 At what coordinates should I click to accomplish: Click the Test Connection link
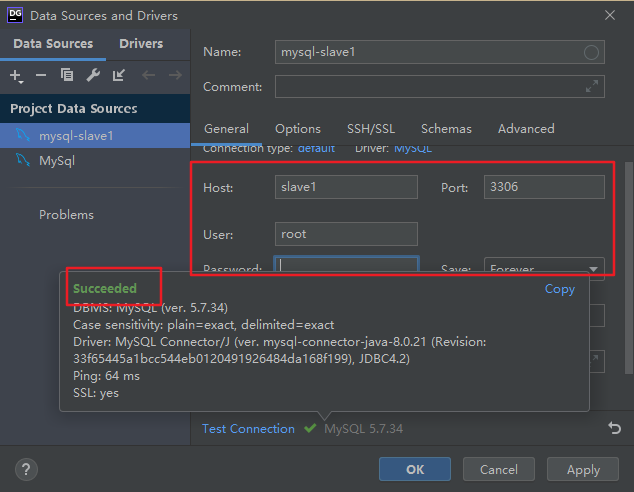pos(248,429)
